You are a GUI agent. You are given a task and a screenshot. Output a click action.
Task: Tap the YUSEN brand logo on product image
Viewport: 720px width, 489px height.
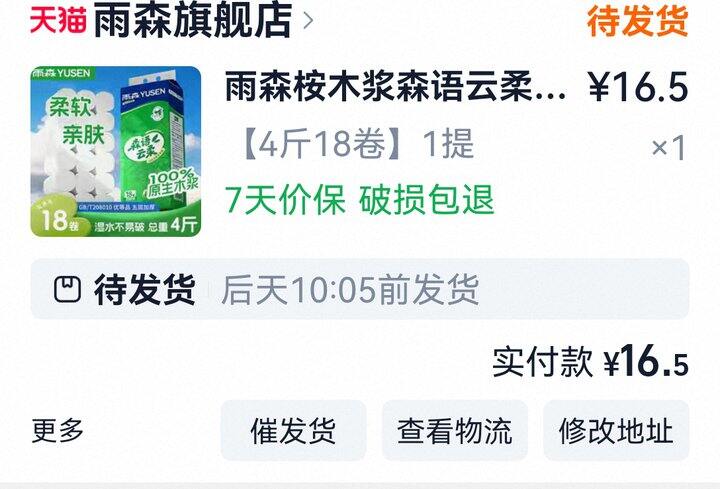coord(62,73)
